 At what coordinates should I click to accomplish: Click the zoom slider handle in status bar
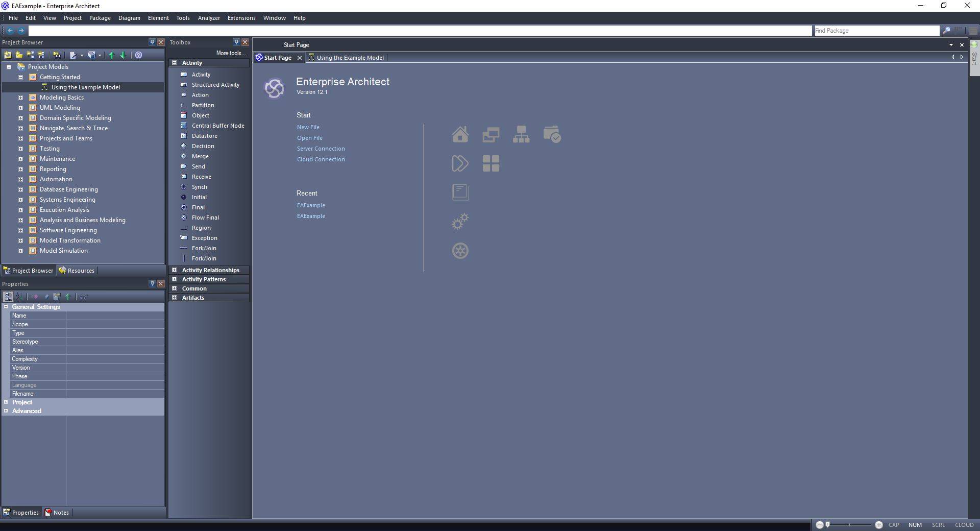tap(827, 524)
